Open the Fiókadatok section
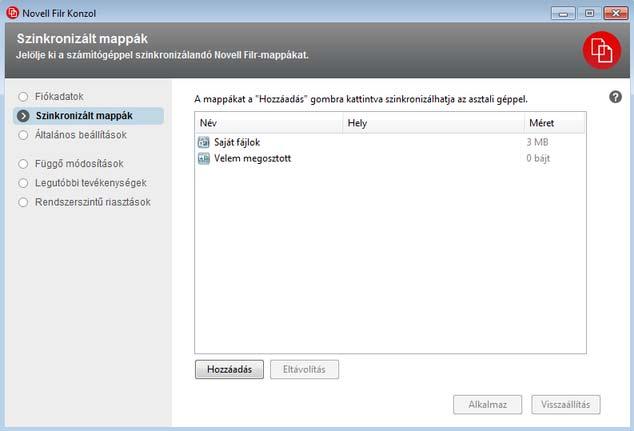634x431 pixels. tap(59, 97)
